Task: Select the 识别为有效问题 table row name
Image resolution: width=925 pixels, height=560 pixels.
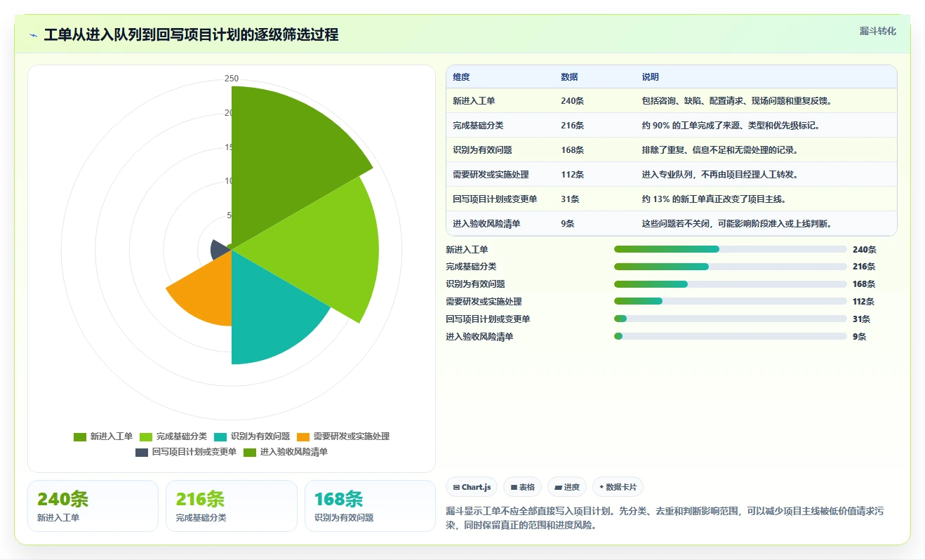Action: coord(482,150)
